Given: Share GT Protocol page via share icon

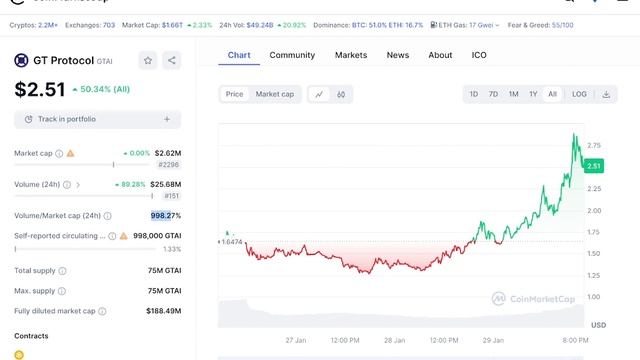Looking at the screenshot, I should [x=171, y=61].
